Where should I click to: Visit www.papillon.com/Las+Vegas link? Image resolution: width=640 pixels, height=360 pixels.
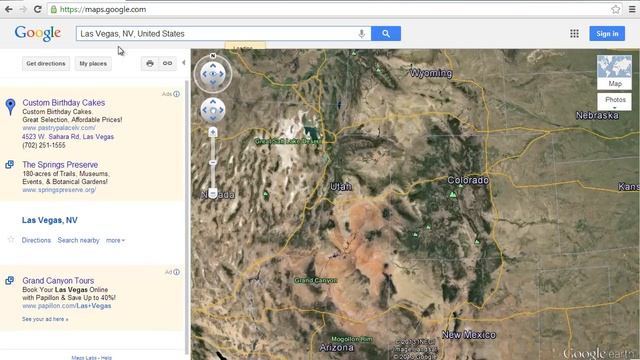[67, 306]
